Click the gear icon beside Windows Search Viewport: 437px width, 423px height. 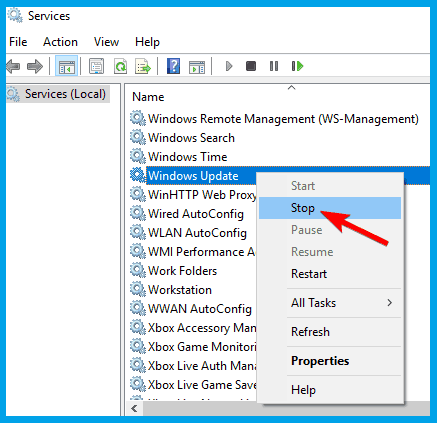[138, 137]
